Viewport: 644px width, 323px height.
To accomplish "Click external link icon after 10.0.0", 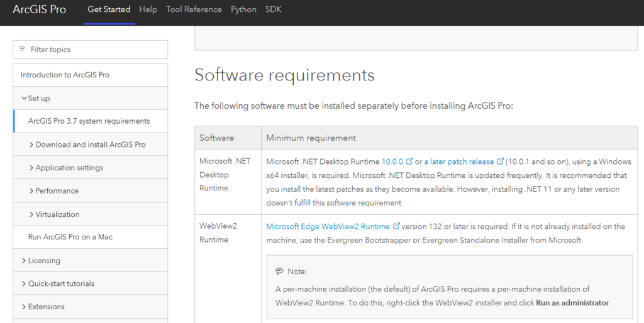I will (x=409, y=161).
